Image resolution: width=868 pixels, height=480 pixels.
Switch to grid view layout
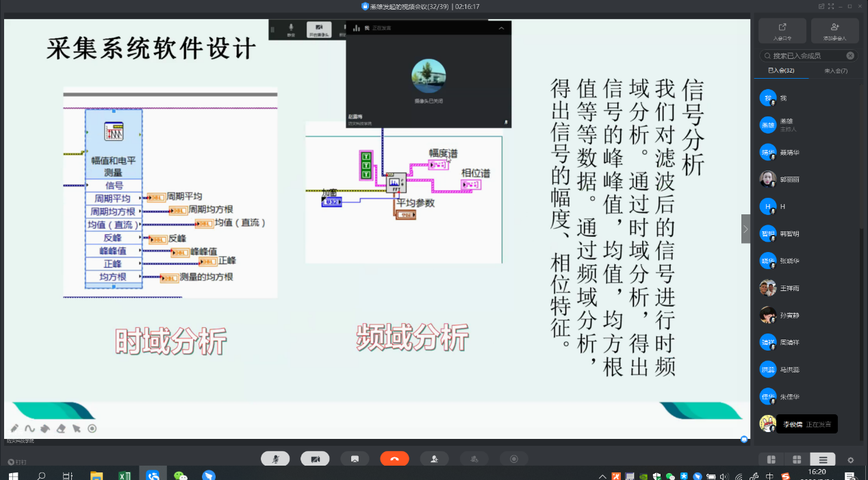(797, 459)
